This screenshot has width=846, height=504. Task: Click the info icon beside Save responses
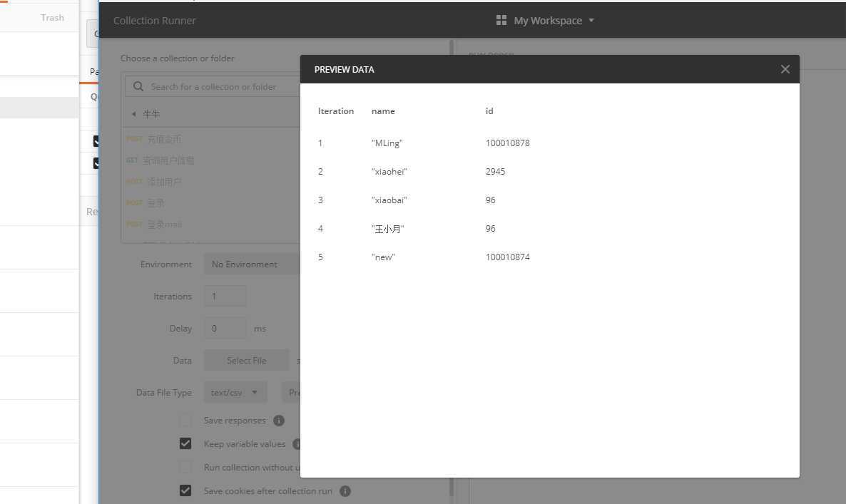(279, 421)
